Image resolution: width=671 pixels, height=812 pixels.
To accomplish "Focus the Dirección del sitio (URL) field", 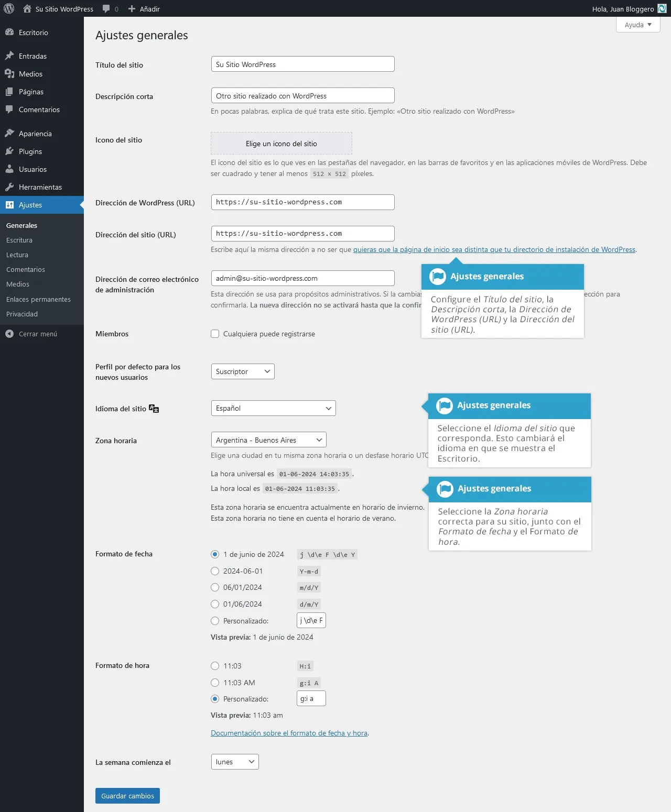I will tap(302, 234).
